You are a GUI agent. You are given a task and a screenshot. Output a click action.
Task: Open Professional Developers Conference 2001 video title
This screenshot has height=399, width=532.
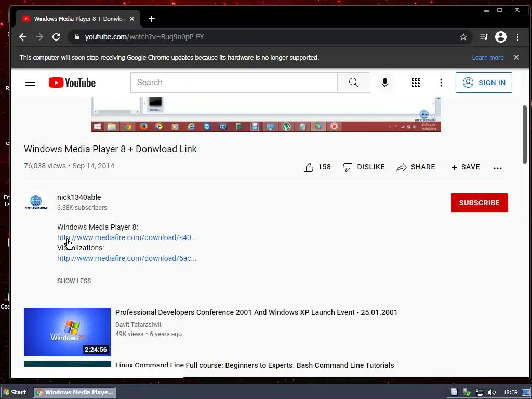coord(256,312)
